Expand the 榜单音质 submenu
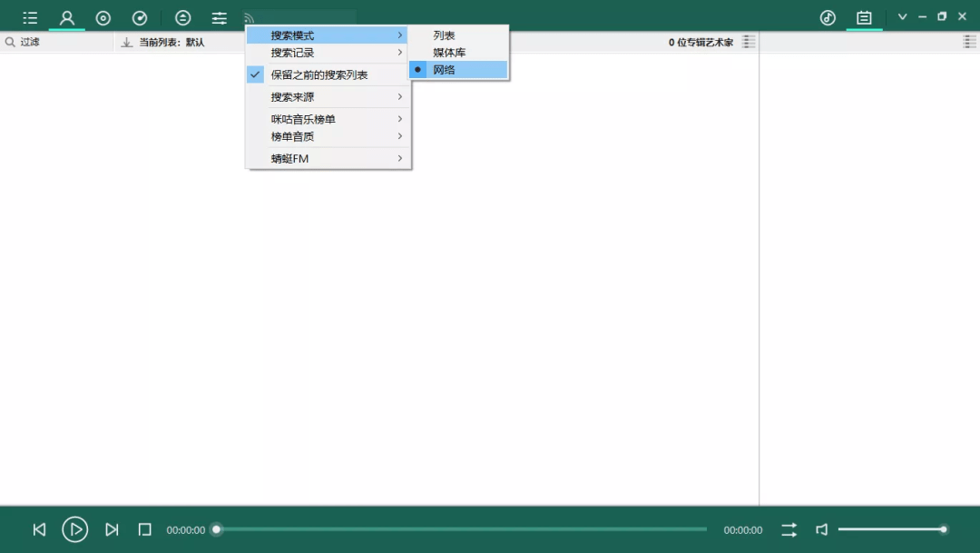 coord(328,136)
